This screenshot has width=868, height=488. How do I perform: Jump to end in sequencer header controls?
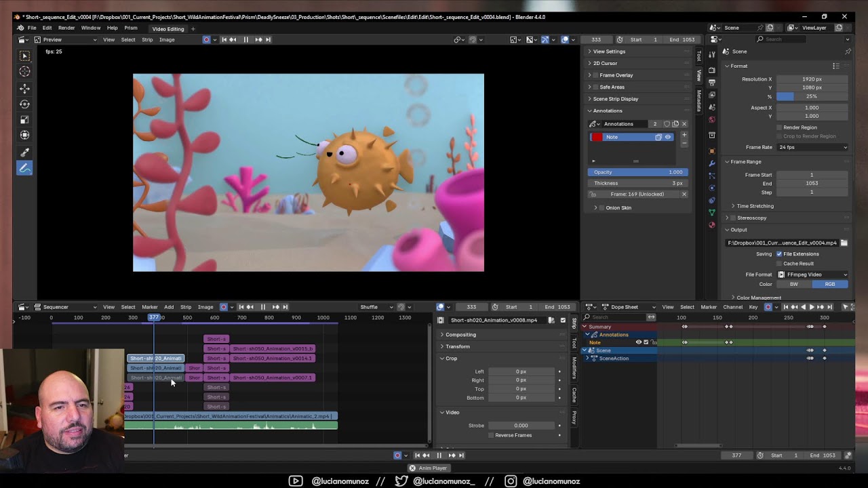click(286, 307)
